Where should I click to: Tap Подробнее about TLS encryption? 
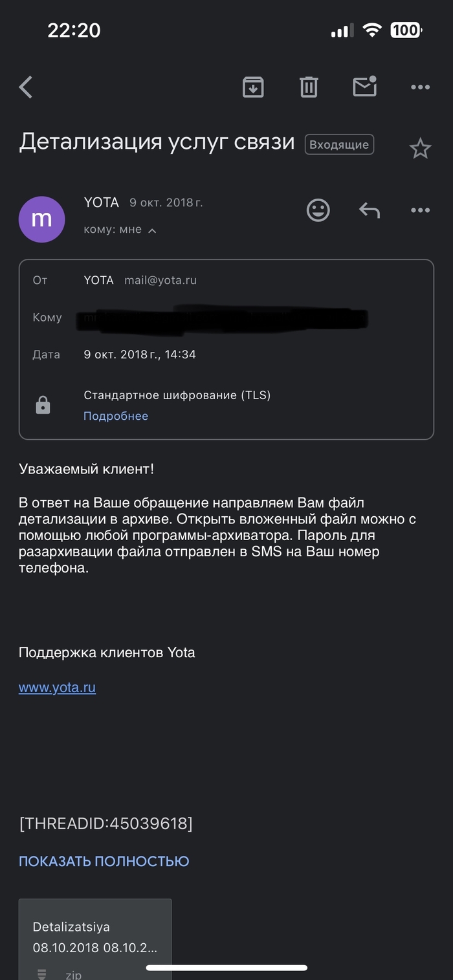coord(116,416)
